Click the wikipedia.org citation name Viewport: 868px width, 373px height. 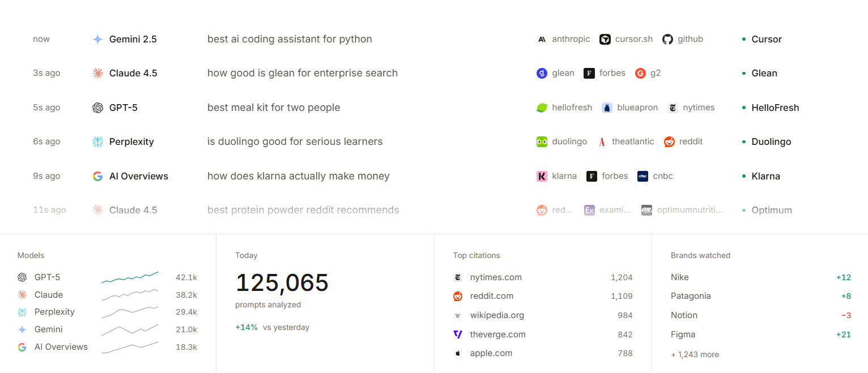pyautogui.click(x=497, y=315)
